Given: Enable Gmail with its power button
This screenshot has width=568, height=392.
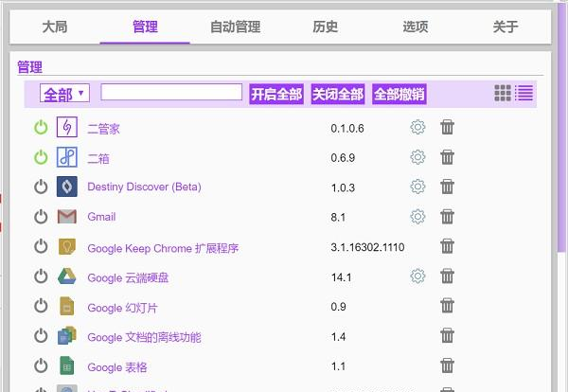Looking at the screenshot, I should (41, 217).
